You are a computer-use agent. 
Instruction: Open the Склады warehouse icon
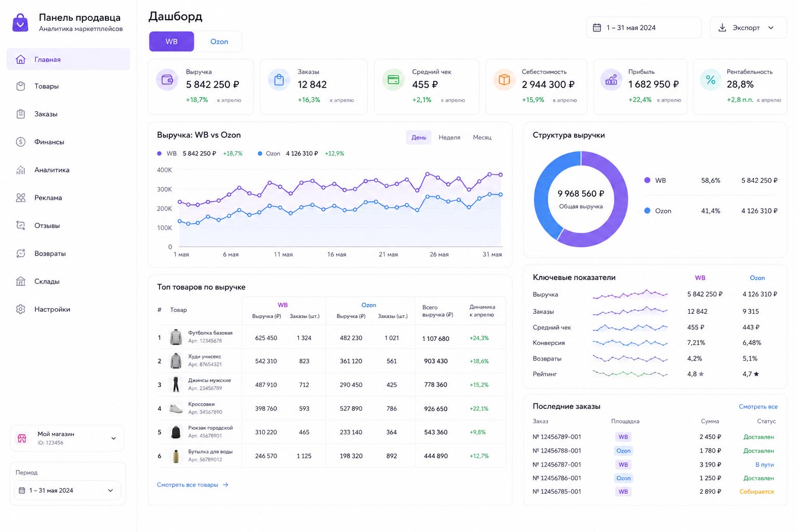21,282
